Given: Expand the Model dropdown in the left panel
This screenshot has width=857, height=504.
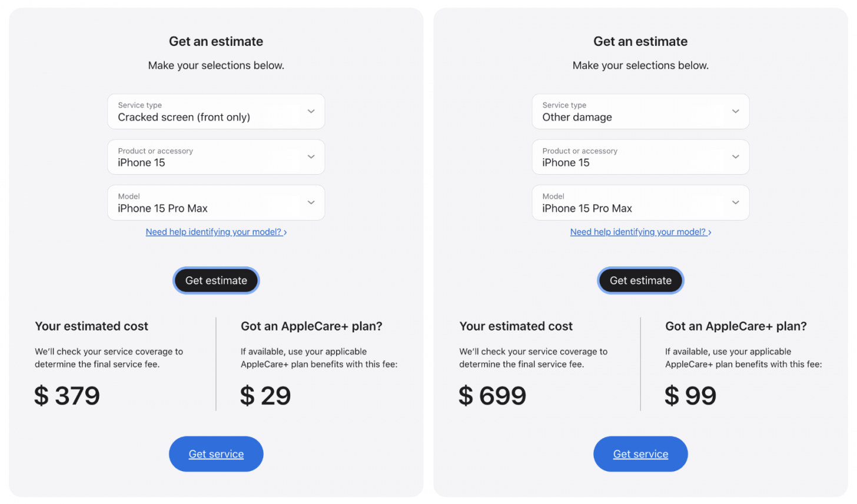Looking at the screenshot, I should click(x=216, y=202).
